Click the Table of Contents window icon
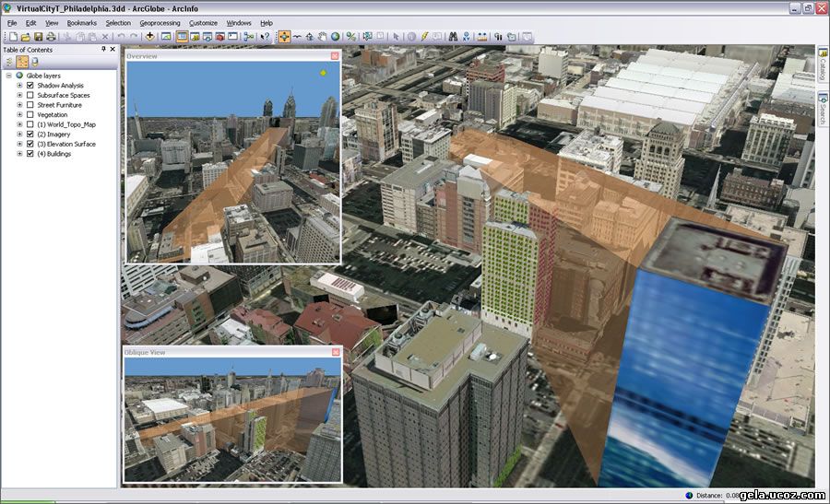The image size is (830, 504). [x=182, y=37]
